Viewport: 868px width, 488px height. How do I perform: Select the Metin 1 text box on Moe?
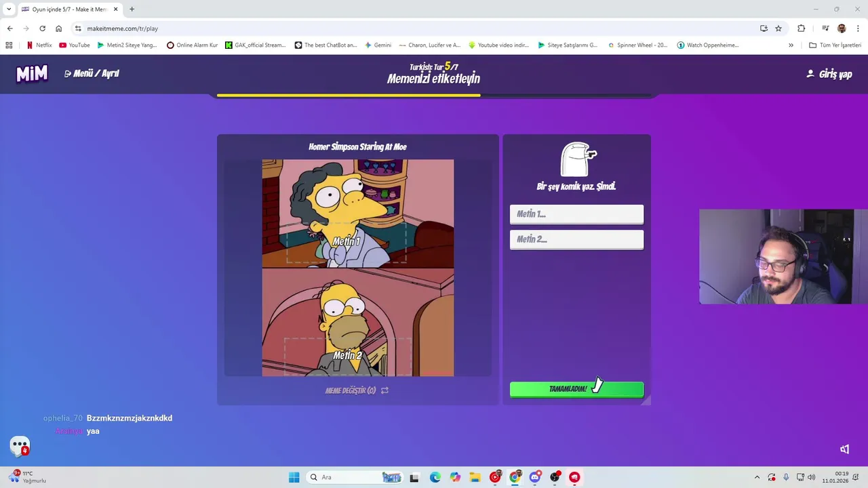point(347,241)
